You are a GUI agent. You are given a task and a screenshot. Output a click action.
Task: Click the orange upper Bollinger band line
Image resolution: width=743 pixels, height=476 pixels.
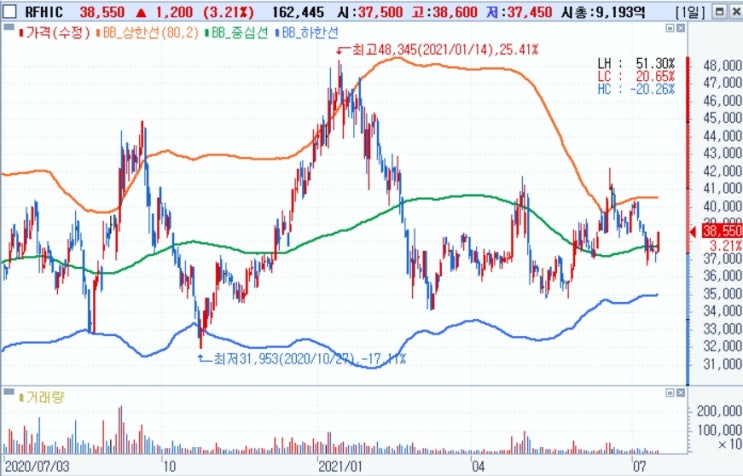click(x=474, y=69)
